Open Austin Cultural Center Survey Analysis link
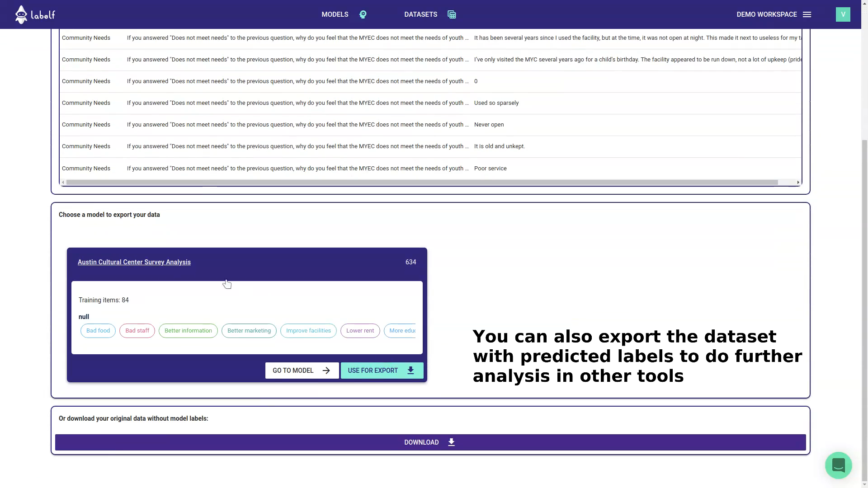 point(134,262)
